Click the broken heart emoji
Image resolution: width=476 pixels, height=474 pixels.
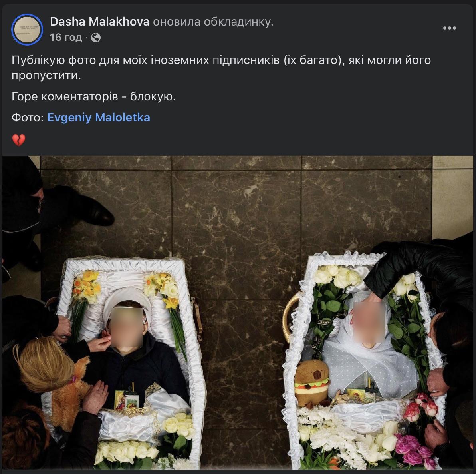pyautogui.click(x=18, y=140)
